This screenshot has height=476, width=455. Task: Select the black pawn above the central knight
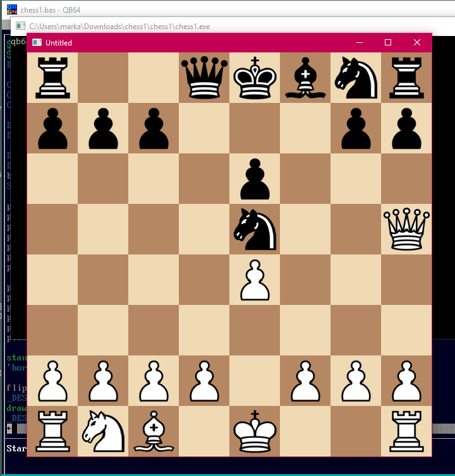pos(255,179)
